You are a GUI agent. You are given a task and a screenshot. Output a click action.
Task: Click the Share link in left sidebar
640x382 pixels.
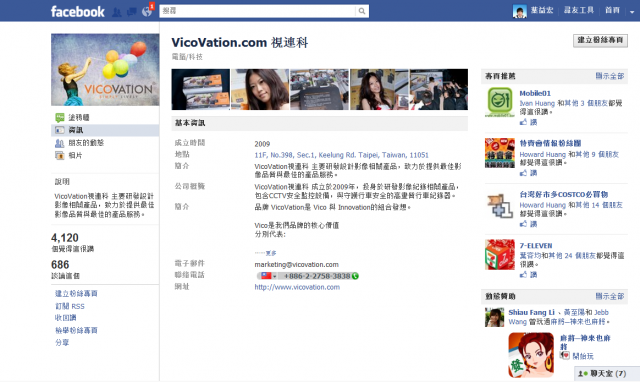pyautogui.click(x=62, y=342)
